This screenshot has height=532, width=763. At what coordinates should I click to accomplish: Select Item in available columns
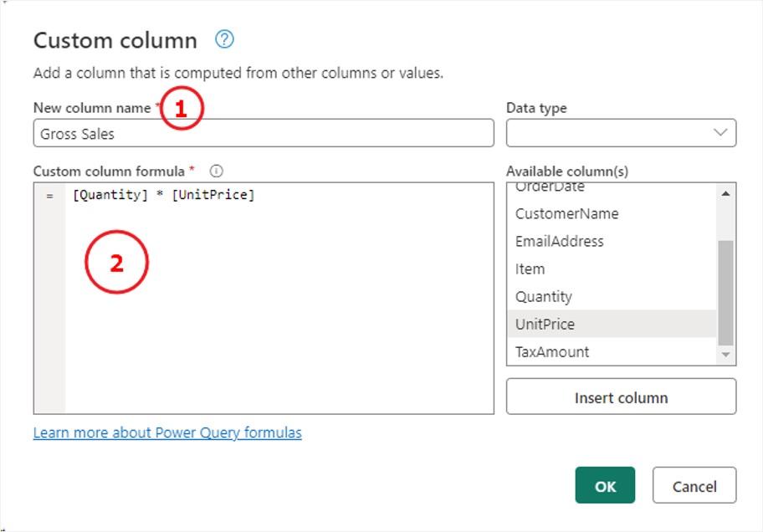(612, 269)
